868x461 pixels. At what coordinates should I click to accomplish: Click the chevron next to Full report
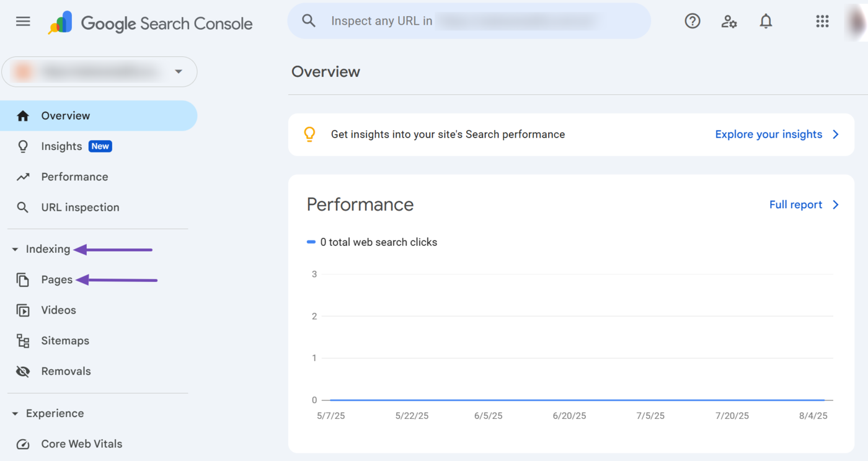click(x=836, y=204)
